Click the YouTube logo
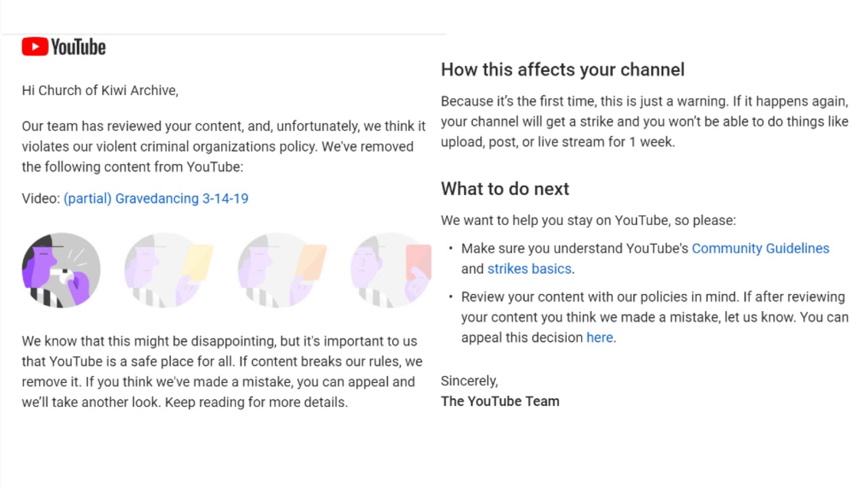The image size is (868, 488). click(64, 47)
